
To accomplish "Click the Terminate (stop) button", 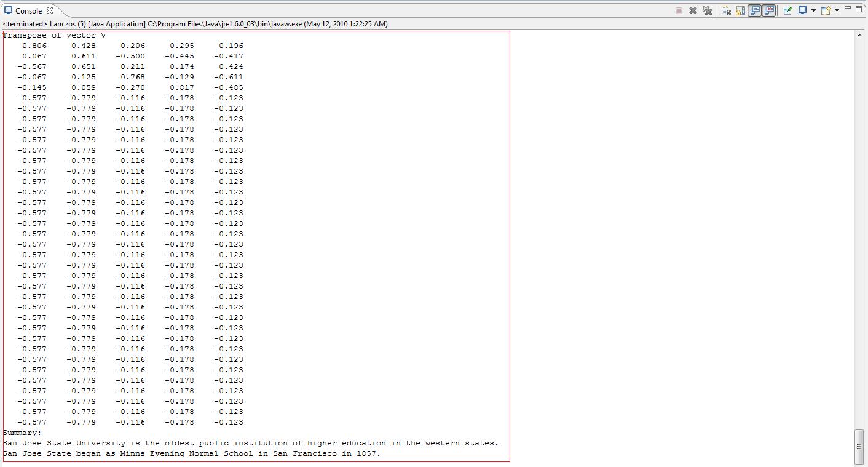I will pos(679,10).
